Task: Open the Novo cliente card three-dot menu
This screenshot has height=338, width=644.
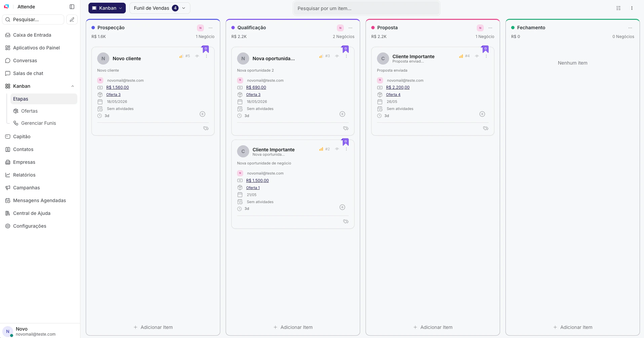Action: coord(206,56)
